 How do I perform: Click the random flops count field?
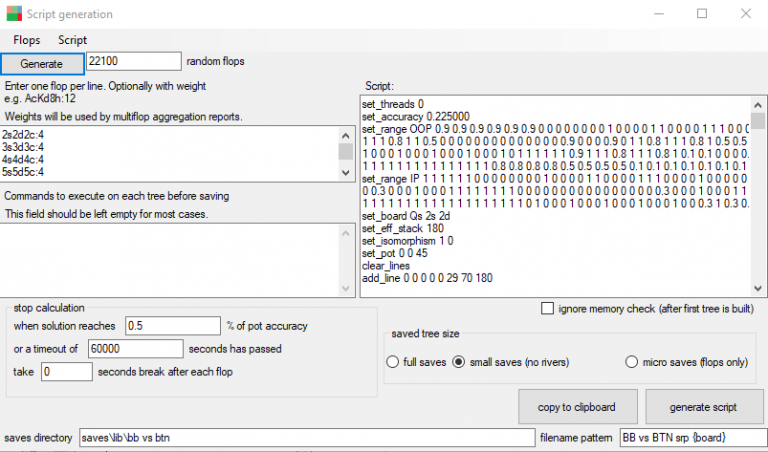coord(133,62)
